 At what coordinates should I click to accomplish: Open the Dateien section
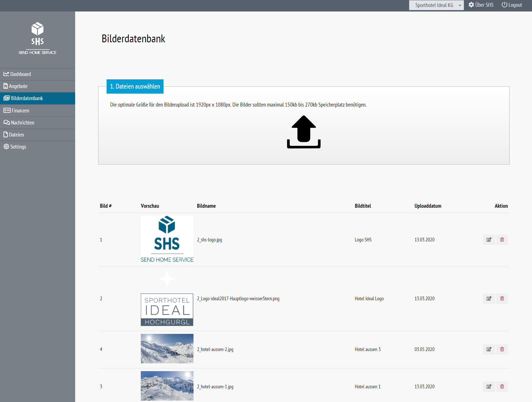pyautogui.click(x=38, y=135)
